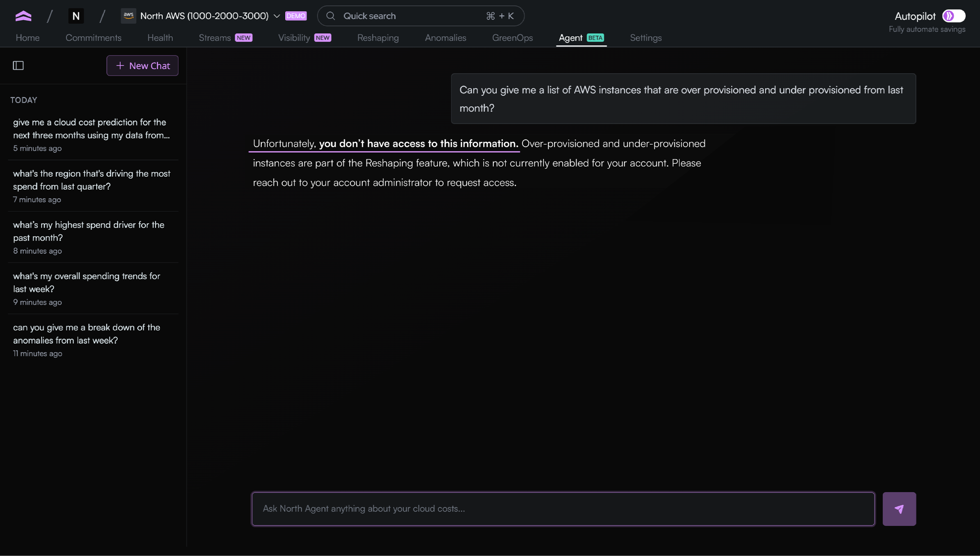Click the paper plane send icon
Image resolution: width=980 pixels, height=556 pixels.
(x=899, y=509)
